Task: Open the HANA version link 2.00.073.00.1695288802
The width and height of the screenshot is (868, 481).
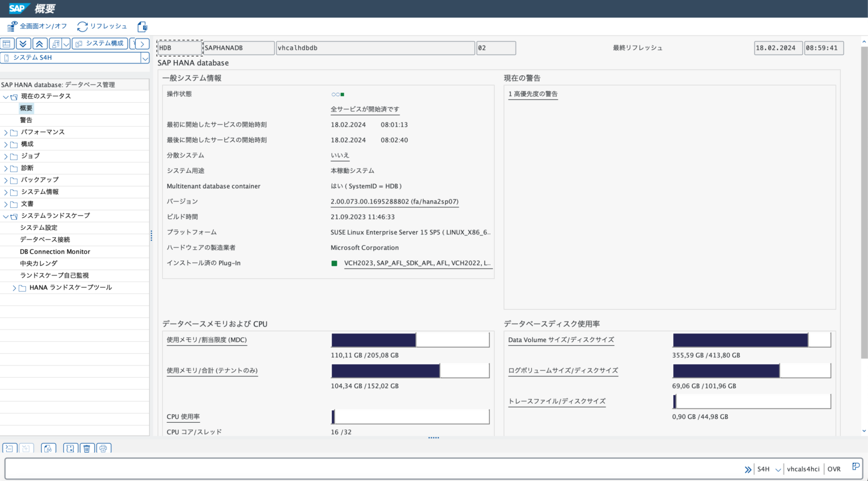Action: (394, 201)
